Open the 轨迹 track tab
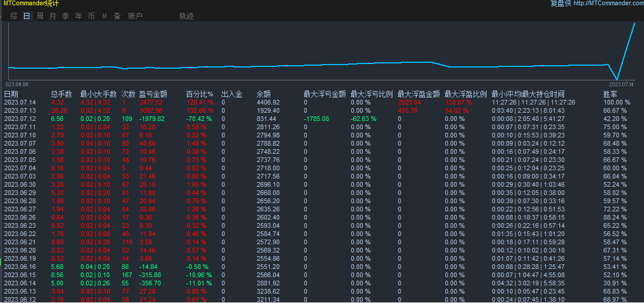Image resolution: width=644 pixels, height=303 pixels. pyautogui.click(x=186, y=16)
